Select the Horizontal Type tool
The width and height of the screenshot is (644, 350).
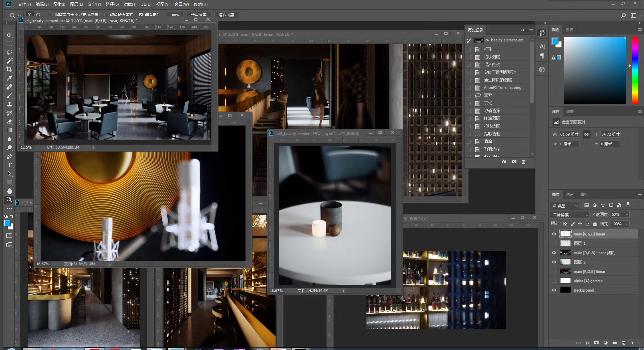pos(9,165)
